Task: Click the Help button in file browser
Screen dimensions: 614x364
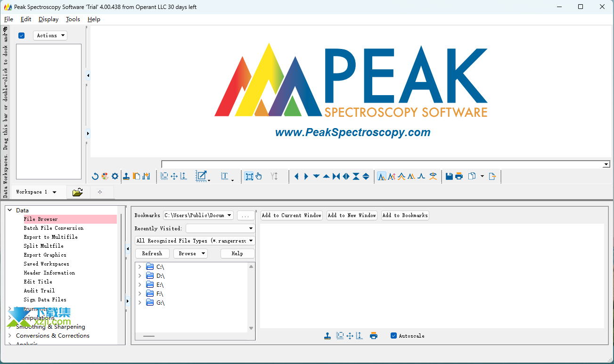Action: pos(237,253)
